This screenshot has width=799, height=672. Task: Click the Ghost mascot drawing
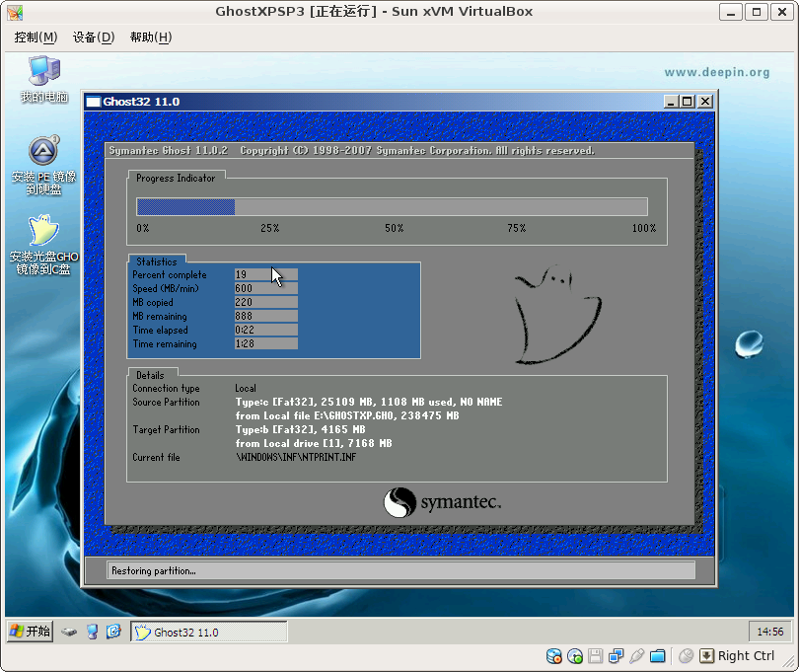[557, 314]
